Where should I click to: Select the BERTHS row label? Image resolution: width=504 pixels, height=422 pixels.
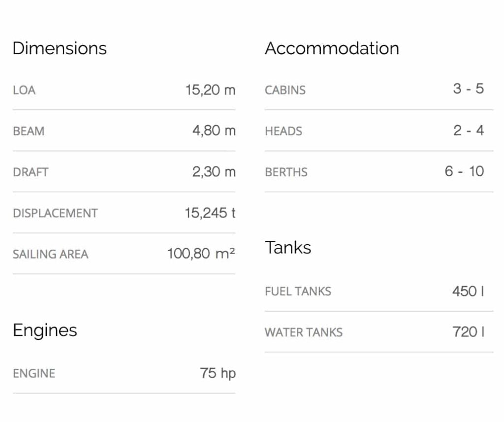coord(286,172)
